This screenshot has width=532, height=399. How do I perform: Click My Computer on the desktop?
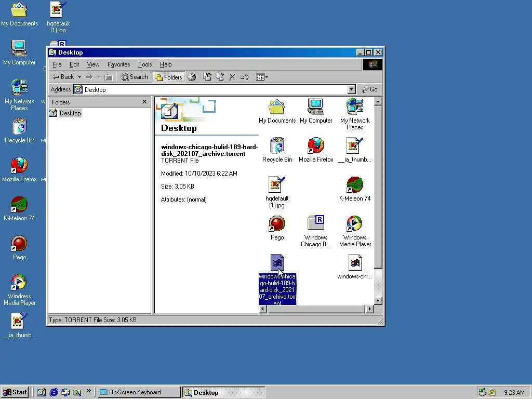(x=19, y=53)
